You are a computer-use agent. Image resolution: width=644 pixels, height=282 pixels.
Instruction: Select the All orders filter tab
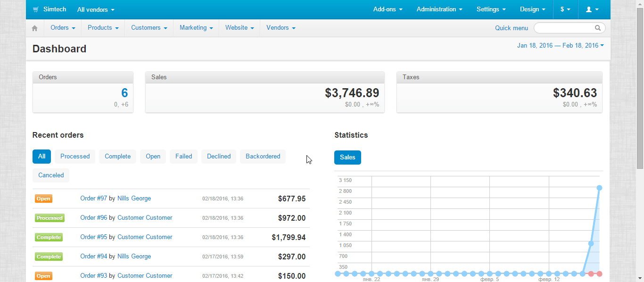tap(41, 157)
